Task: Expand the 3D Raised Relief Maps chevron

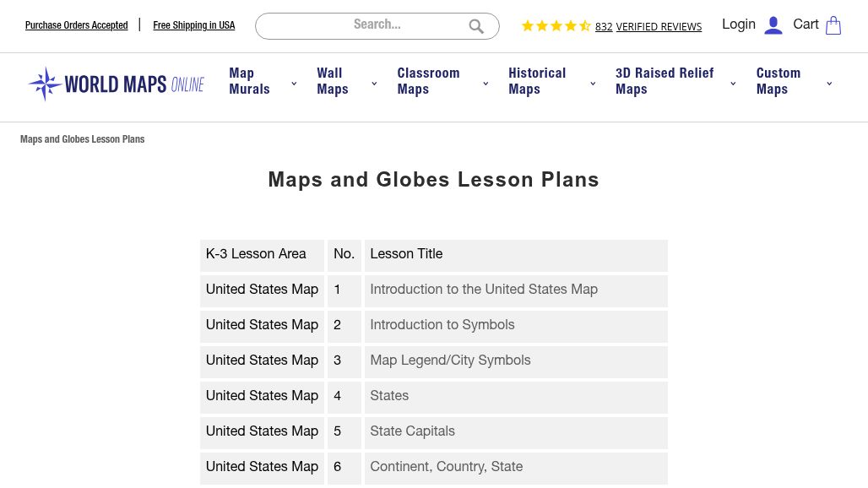Action: [733, 84]
